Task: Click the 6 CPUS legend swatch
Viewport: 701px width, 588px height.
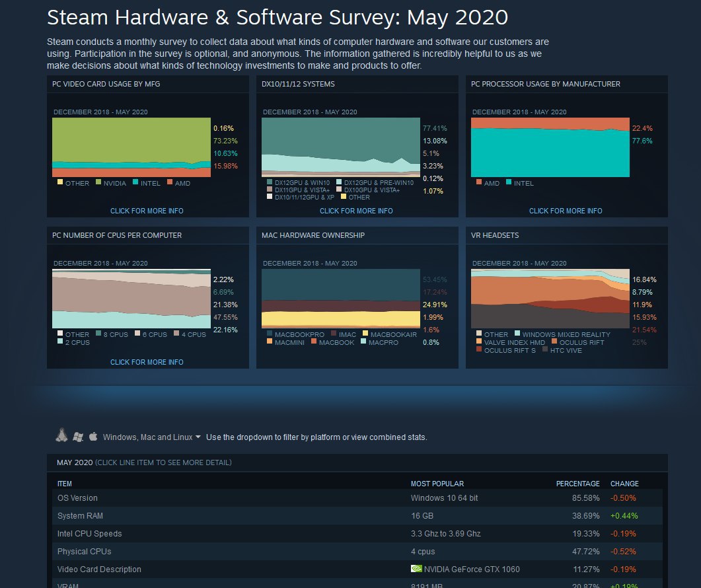Action: (137, 333)
